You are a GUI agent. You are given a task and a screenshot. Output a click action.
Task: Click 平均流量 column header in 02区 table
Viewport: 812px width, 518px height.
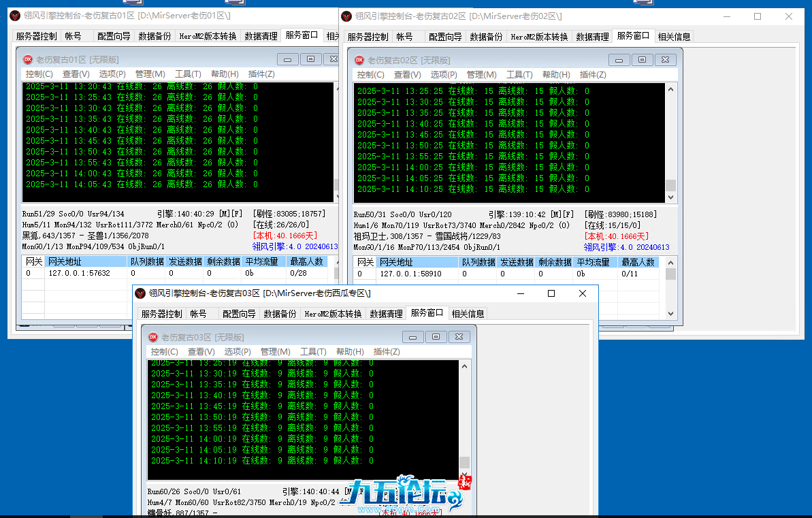tap(594, 262)
